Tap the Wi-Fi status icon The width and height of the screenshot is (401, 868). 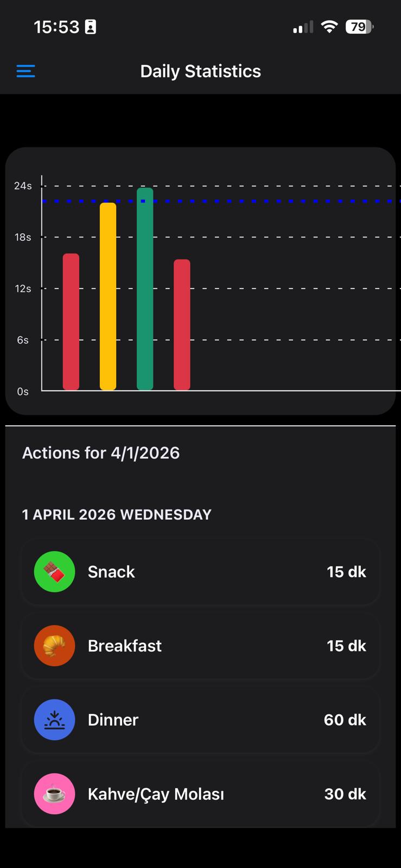329,27
